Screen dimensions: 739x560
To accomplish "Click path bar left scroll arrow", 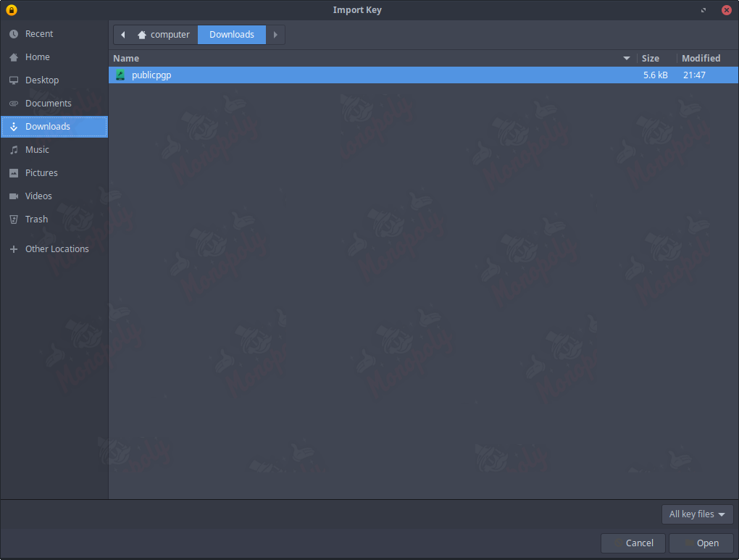I will click(122, 35).
